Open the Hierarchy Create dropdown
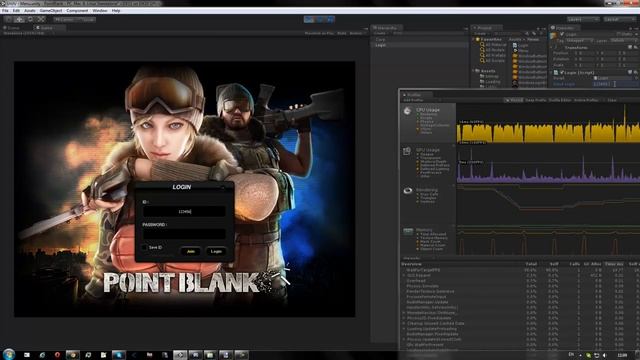This screenshot has width=640, height=360. pos(380,33)
